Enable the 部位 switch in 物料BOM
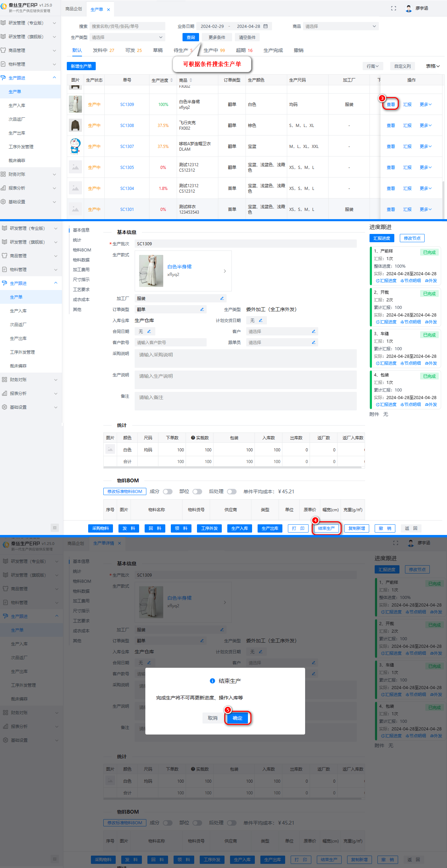This screenshot has height=868, width=447. (x=197, y=491)
